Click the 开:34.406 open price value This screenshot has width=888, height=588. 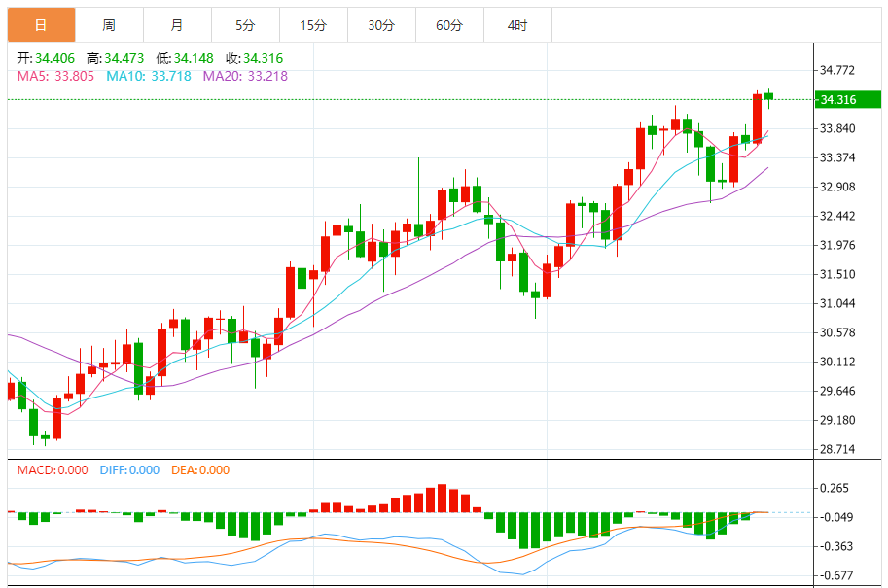click(46, 58)
